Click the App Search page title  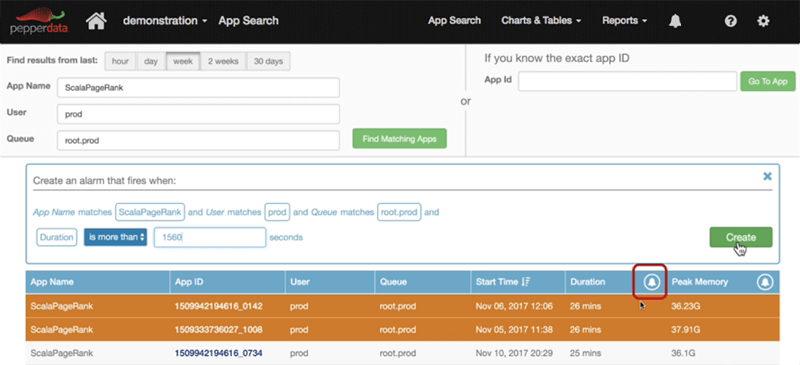248,21
